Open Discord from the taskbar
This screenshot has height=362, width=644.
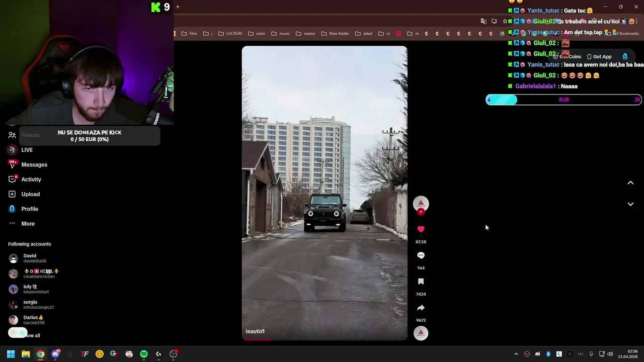pos(55,354)
